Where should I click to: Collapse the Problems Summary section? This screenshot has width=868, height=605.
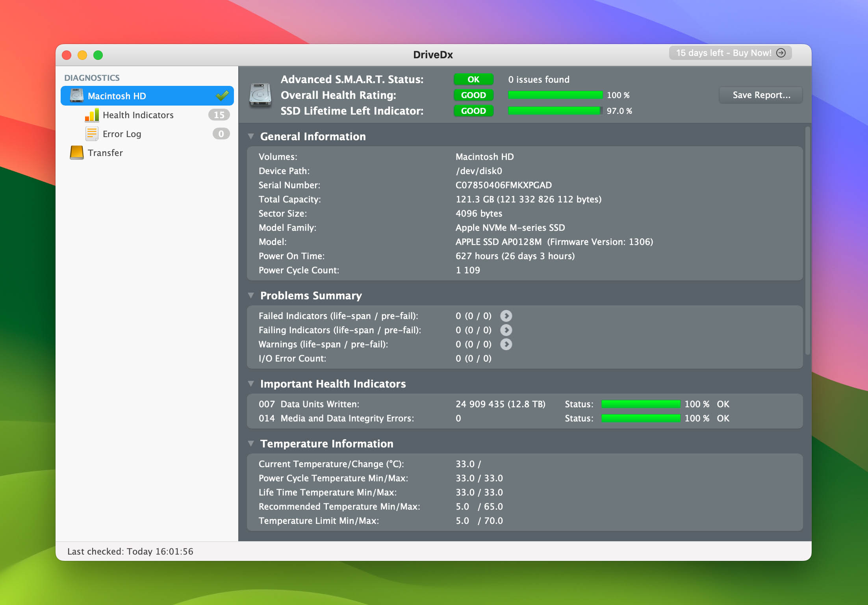[x=251, y=295]
